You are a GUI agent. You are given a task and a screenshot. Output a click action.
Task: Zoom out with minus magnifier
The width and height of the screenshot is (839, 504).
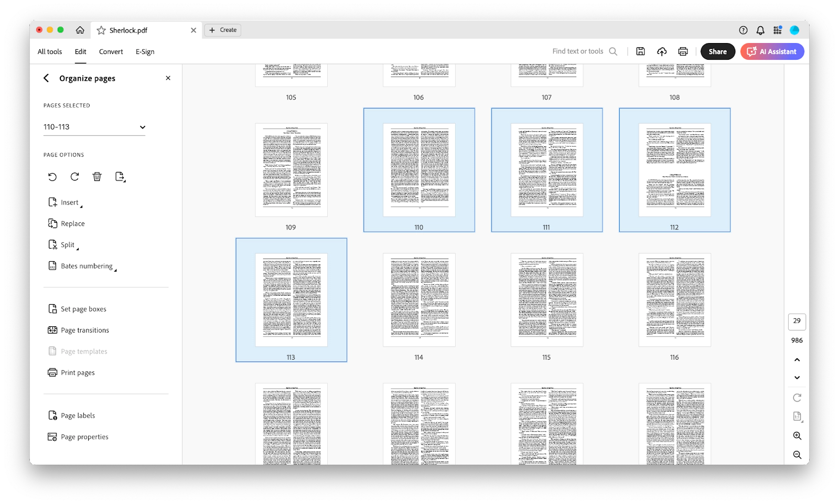797,455
